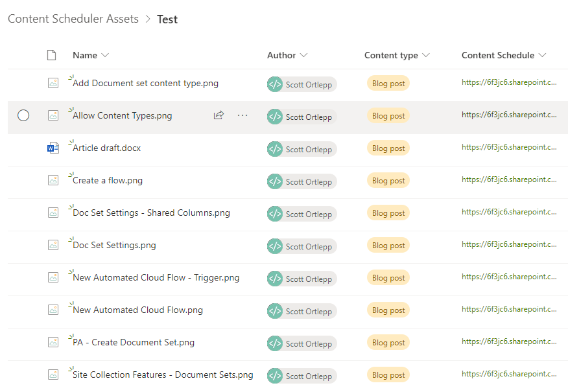Open Create a flow.png file
This screenshot has width=568, height=392.
108,181
